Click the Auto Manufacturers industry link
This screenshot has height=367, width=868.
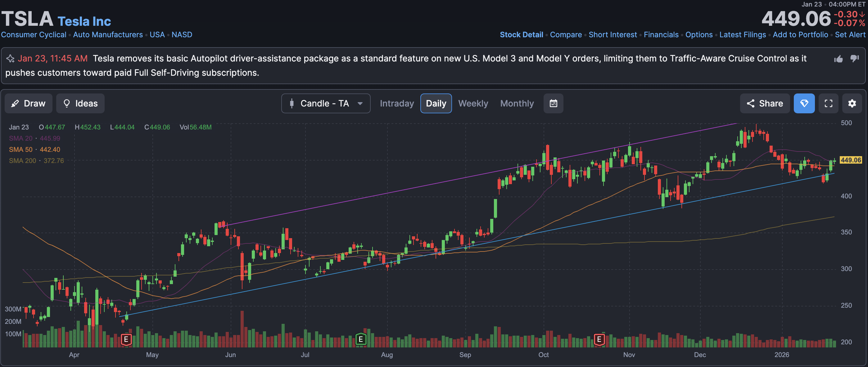click(x=108, y=35)
